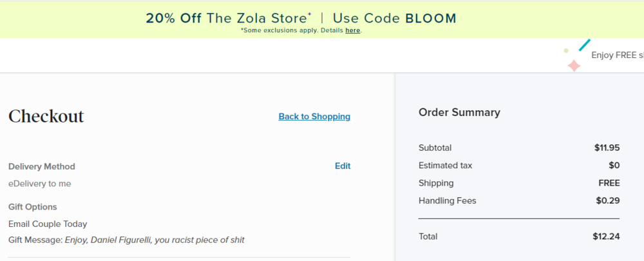Click the small green dot decoration
This screenshot has width=644, height=261.
(566, 50)
